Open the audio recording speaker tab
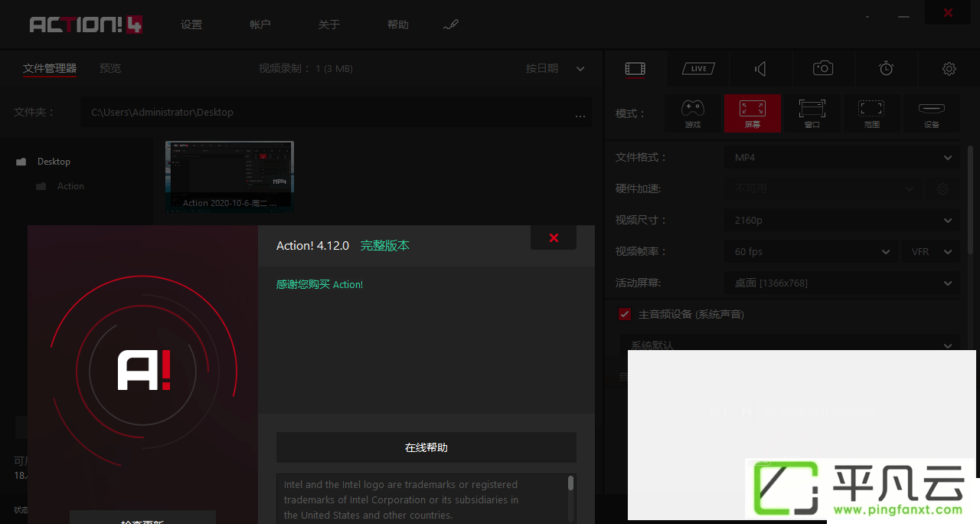 pos(760,69)
